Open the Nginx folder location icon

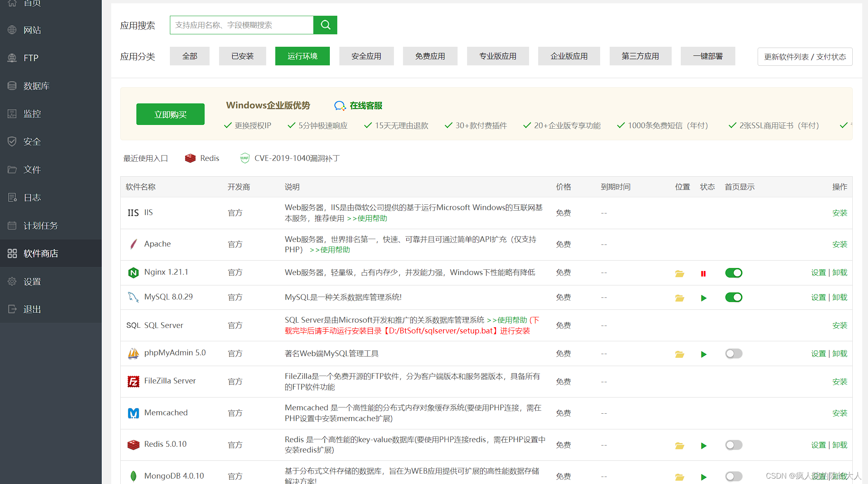(x=680, y=273)
